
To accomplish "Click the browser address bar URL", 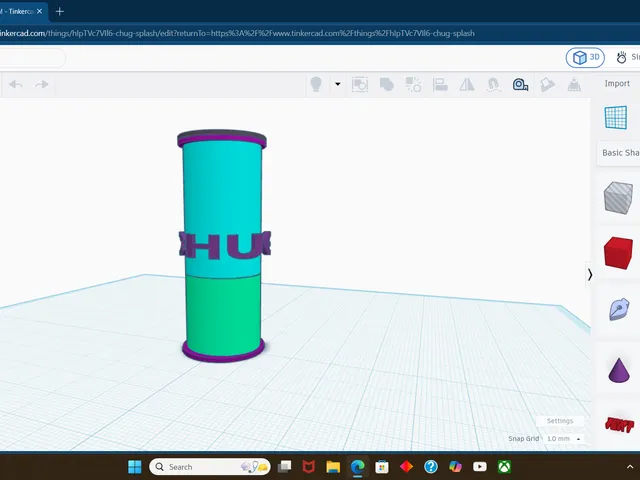I will [237, 33].
